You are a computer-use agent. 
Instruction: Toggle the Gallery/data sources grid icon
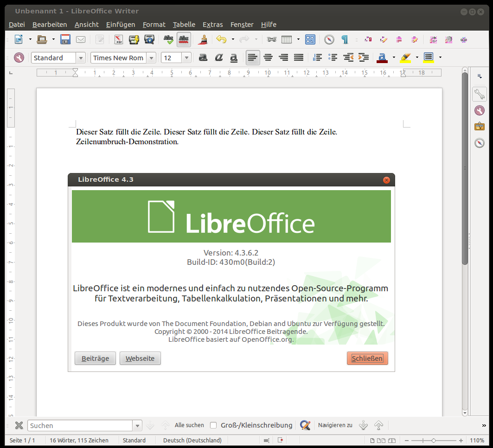click(x=310, y=39)
